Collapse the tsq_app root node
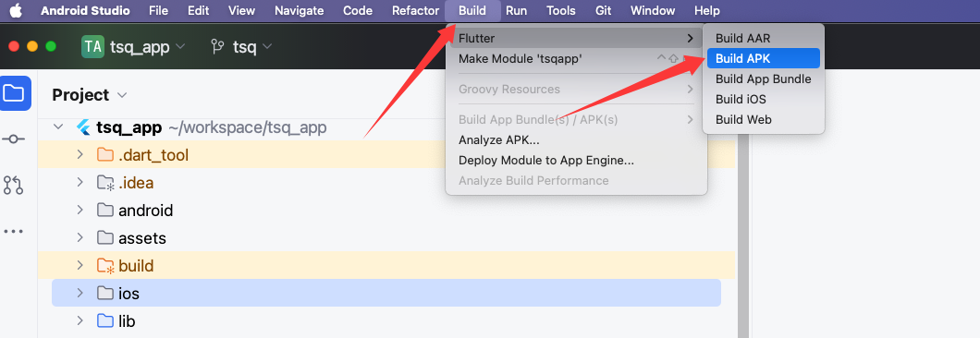Viewport: 980px width, 338px height. pos(58,127)
